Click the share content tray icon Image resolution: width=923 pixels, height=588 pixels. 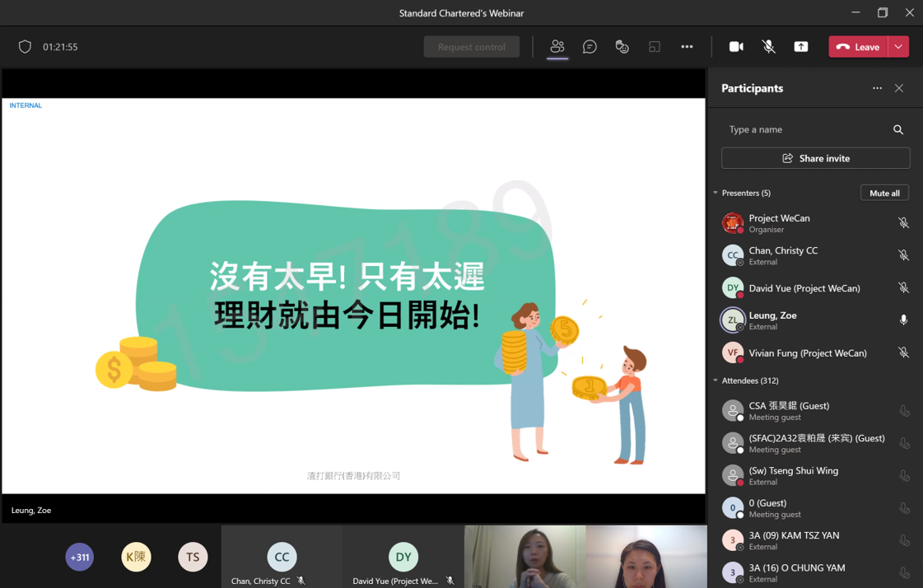pyautogui.click(x=800, y=47)
